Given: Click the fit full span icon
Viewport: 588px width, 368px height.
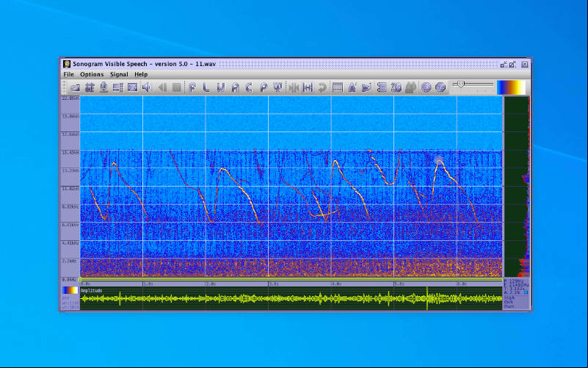Looking at the screenshot, I should tap(308, 88).
